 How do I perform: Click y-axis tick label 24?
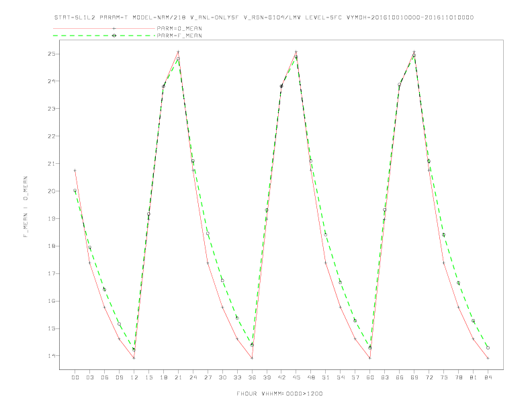(x=51, y=81)
